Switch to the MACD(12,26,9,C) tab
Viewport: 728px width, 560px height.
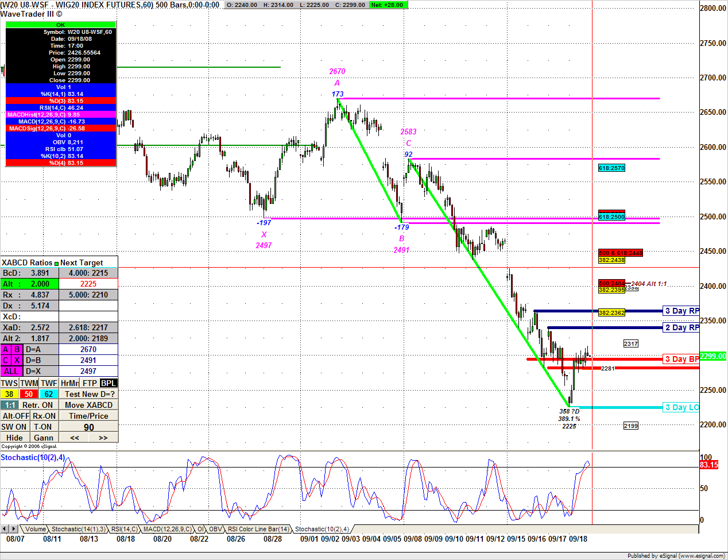point(167,529)
